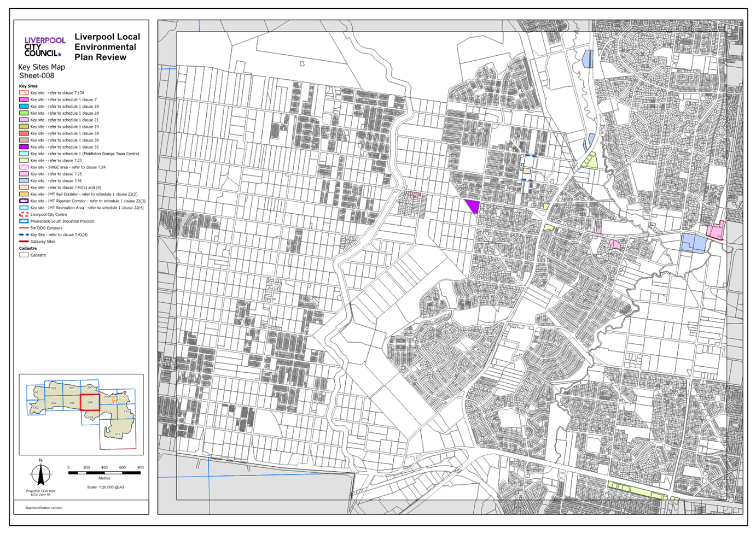Click the light blue clause 7.41 swatch
This screenshot has width=756, height=534.
point(24,181)
